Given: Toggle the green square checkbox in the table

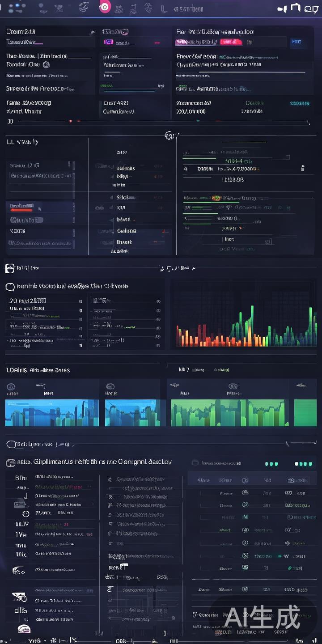Looking at the screenshot, I should 245,517.
